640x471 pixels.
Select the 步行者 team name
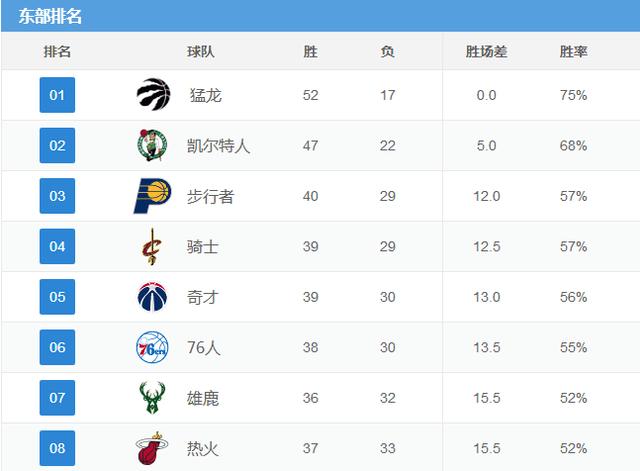coord(210,196)
